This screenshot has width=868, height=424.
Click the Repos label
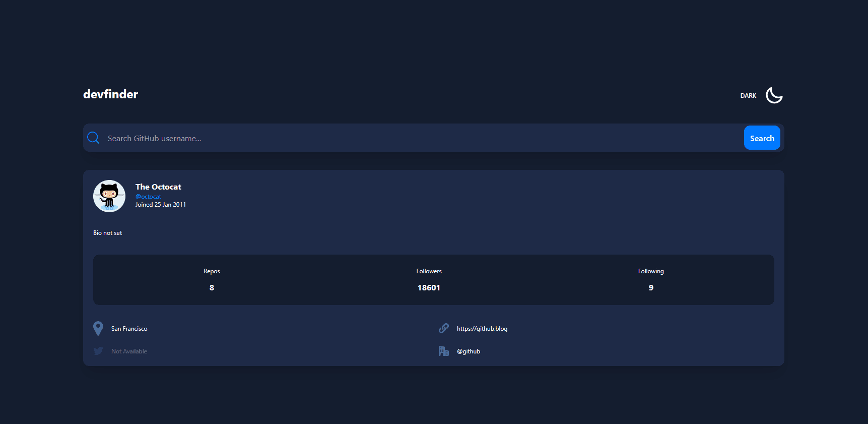click(212, 271)
